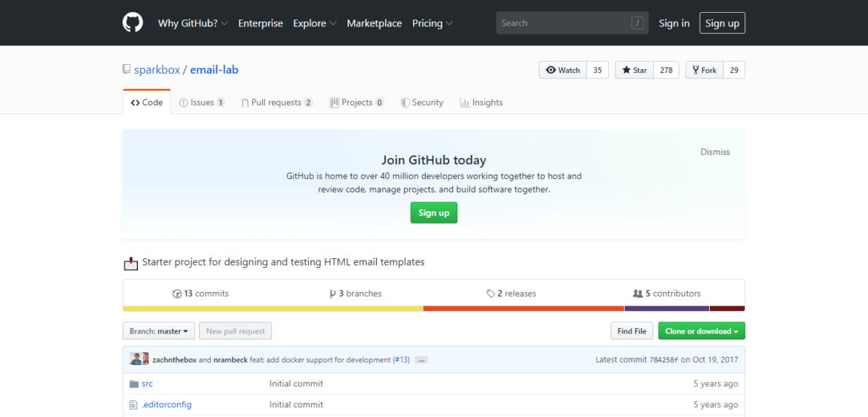The image size is (868, 417).
Task: Open the GitHub Octocat logo homepage
Action: pos(133,23)
